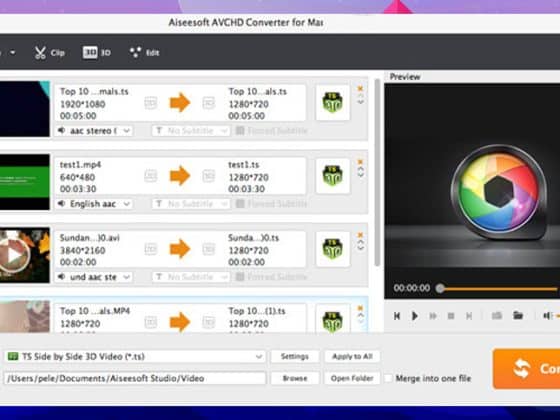Play the preview video
This screenshot has width=560, height=420.
click(x=415, y=316)
